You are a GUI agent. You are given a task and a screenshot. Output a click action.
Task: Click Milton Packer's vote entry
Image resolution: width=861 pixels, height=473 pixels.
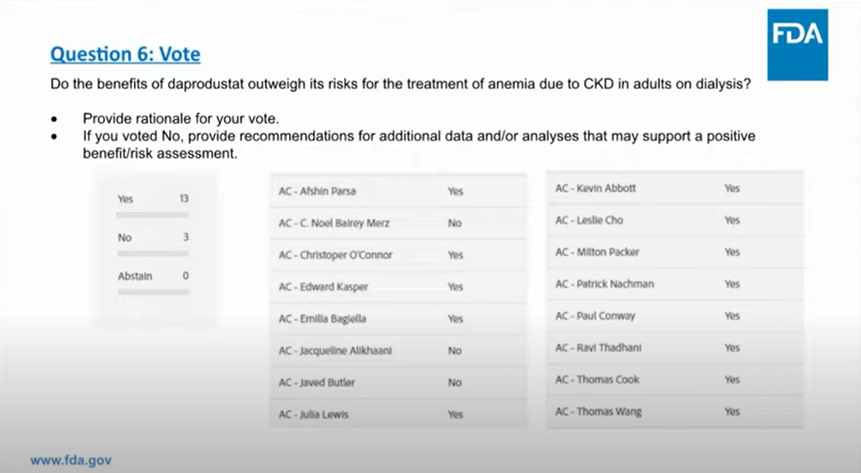tap(674, 252)
